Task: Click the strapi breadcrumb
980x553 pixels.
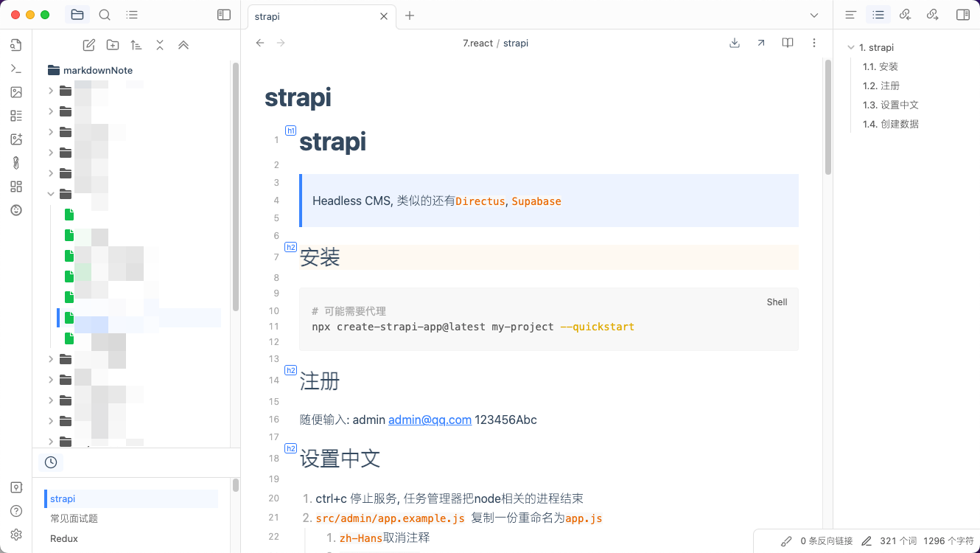Action: 516,43
